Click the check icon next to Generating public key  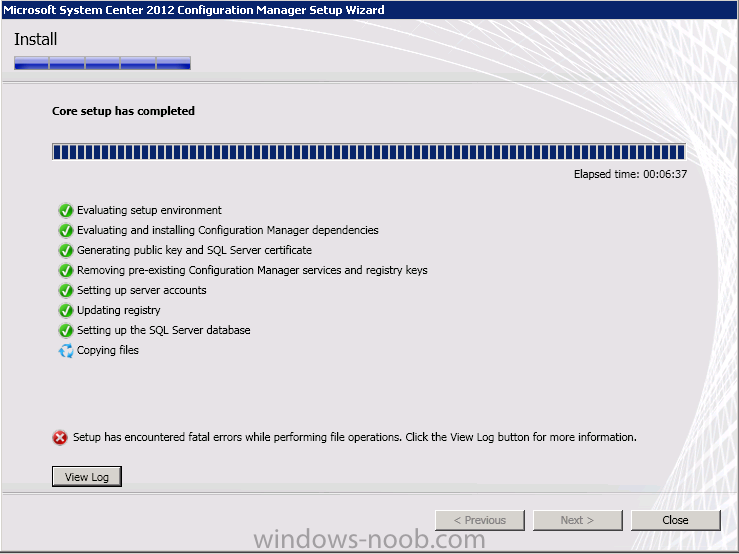coord(66,250)
